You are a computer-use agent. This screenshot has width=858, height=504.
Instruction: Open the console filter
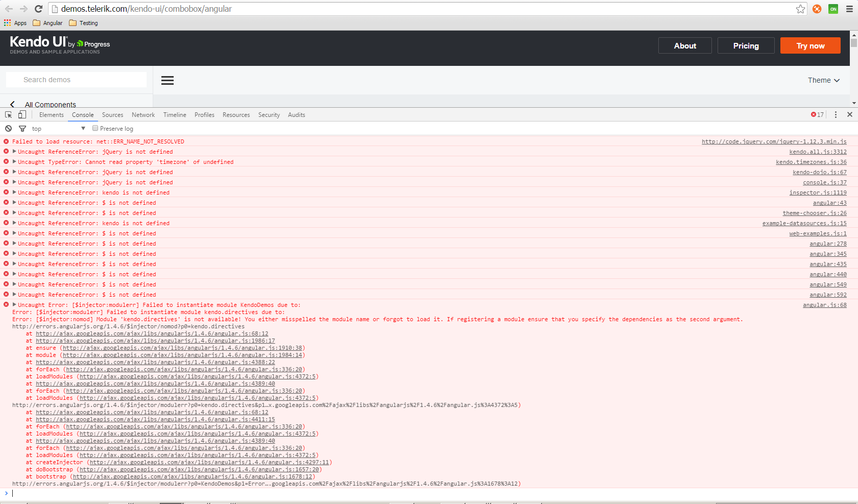[x=22, y=129]
